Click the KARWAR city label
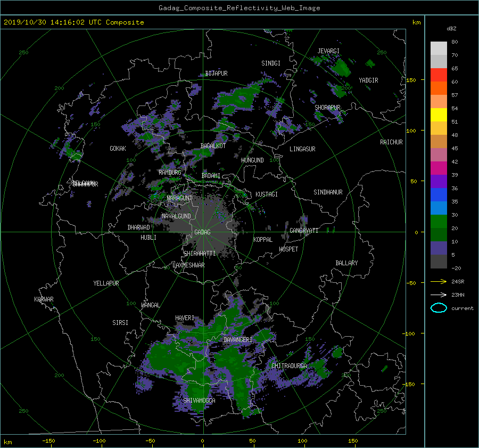Image resolution: width=479 pixels, height=448 pixels. (x=44, y=299)
